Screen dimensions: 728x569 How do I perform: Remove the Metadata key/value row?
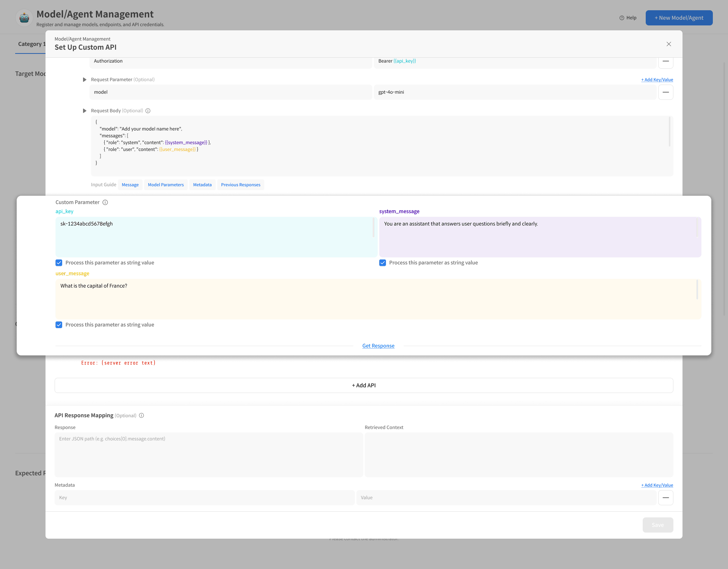(x=665, y=498)
